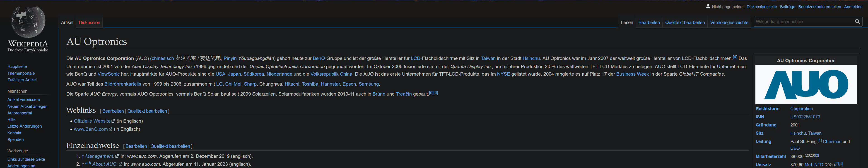Open the Versionsgeschichte tab
This screenshot has height=168, width=868.
(729, 22)
